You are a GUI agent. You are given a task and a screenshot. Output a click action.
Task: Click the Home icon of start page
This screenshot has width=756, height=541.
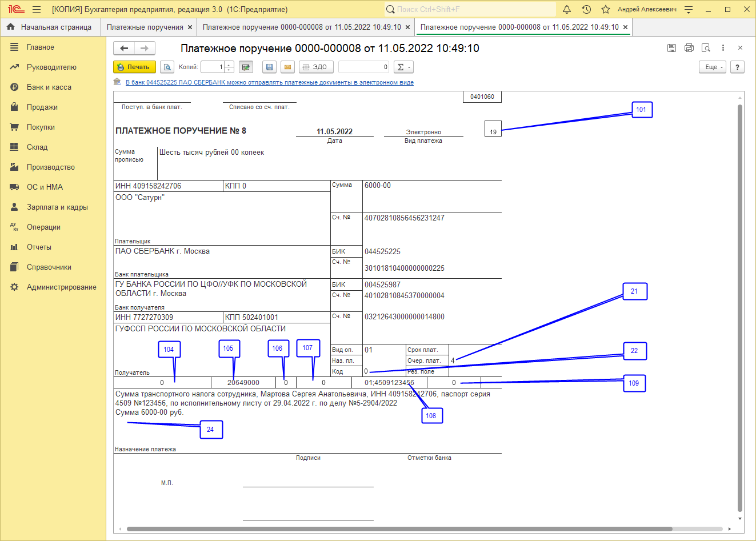[10, 27]
